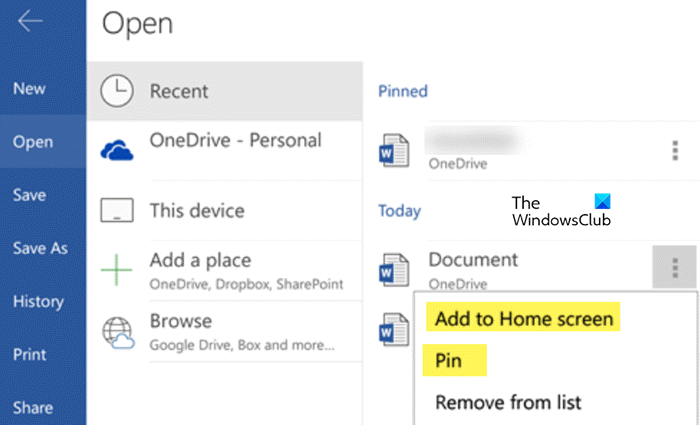Click the Browse globe icon
This screenshot has height=425, width=700.
pyautogui.click(x=118, y=330)
